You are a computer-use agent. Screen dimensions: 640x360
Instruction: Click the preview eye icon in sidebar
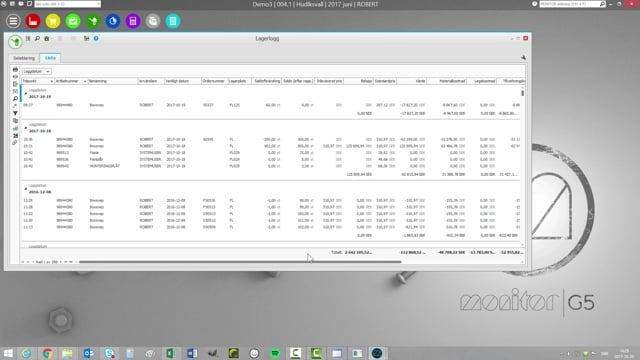[x=15, y=77]
